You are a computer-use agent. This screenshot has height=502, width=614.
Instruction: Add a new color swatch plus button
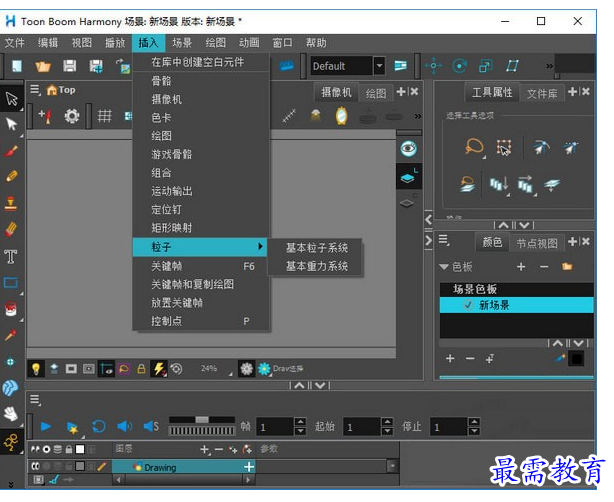pos(450,358)
